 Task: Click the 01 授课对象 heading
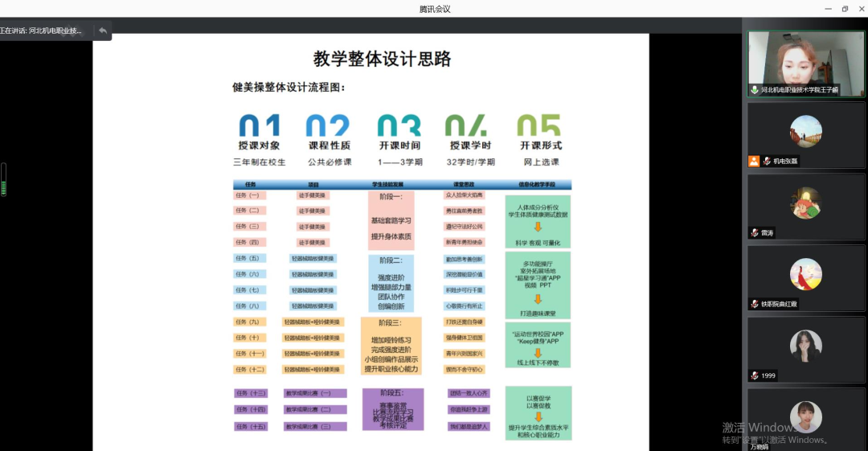[x=259, y=133]
